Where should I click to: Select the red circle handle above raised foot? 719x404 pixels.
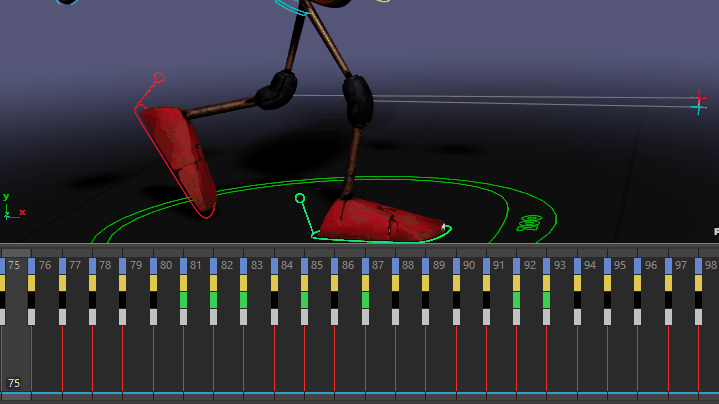click(x=158, y=77)
